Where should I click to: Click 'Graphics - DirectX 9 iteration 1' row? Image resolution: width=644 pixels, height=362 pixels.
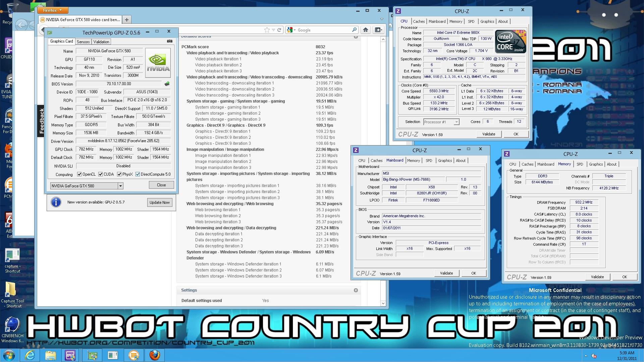coord(265,131)
